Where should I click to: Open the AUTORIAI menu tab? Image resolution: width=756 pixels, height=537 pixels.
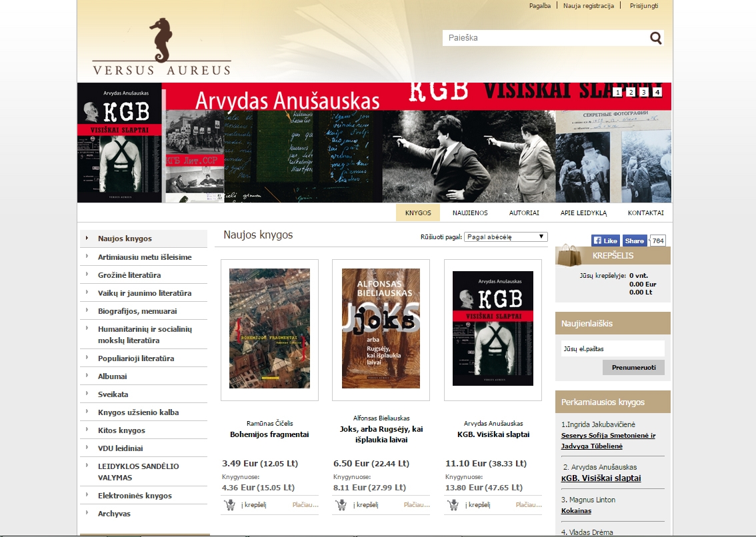tap(524, 213)
